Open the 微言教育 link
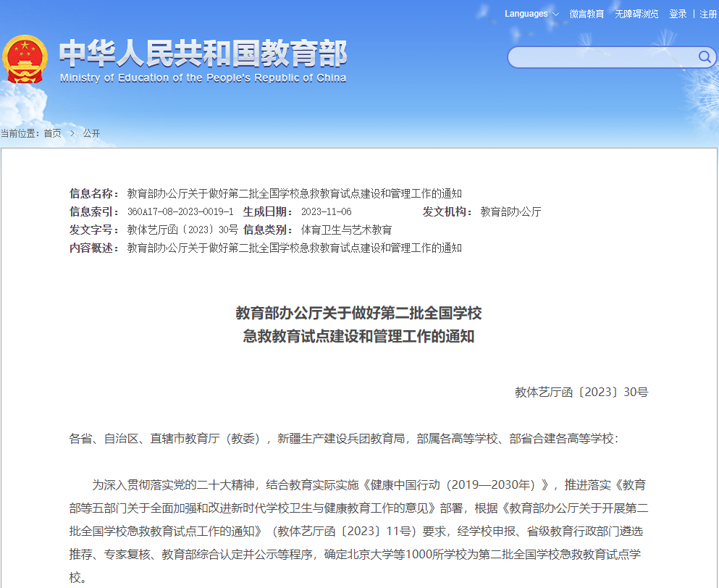The width and height of the screenshot is (719, 588). [x=586, y=14]
